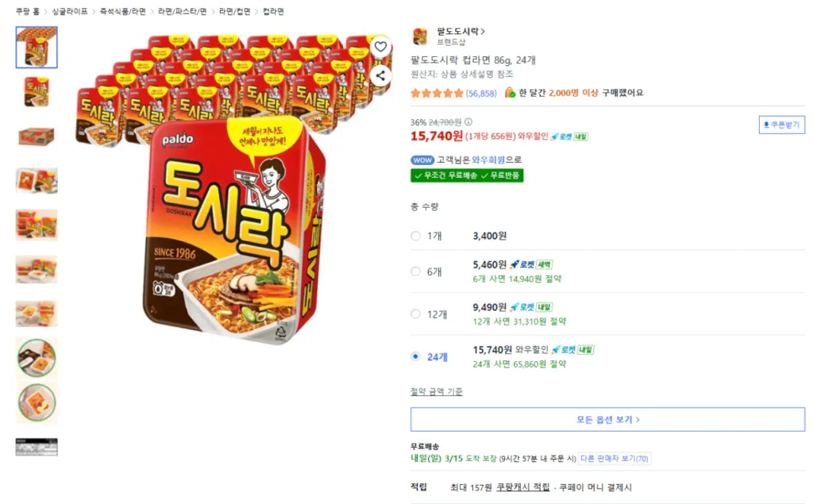Screen dimensions: 813x504
Task: Select the 1개 quantity option
Action: [x=415, y=236]
